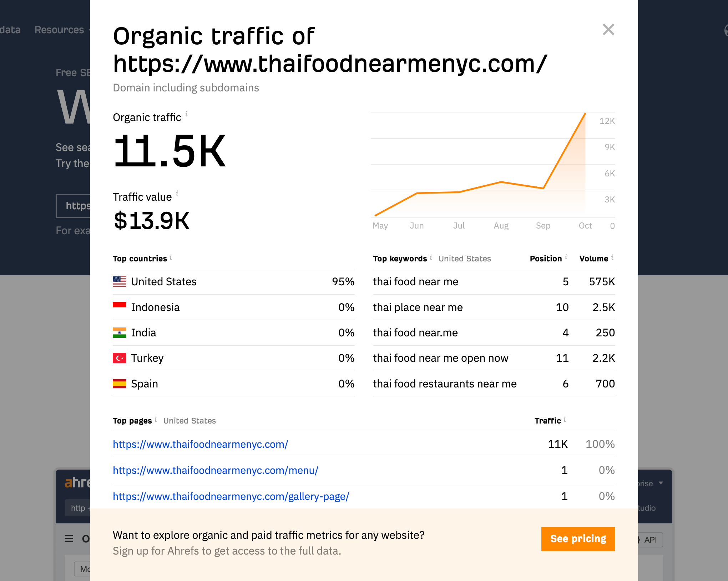Click info icon next to Position header

click(566, 257)
